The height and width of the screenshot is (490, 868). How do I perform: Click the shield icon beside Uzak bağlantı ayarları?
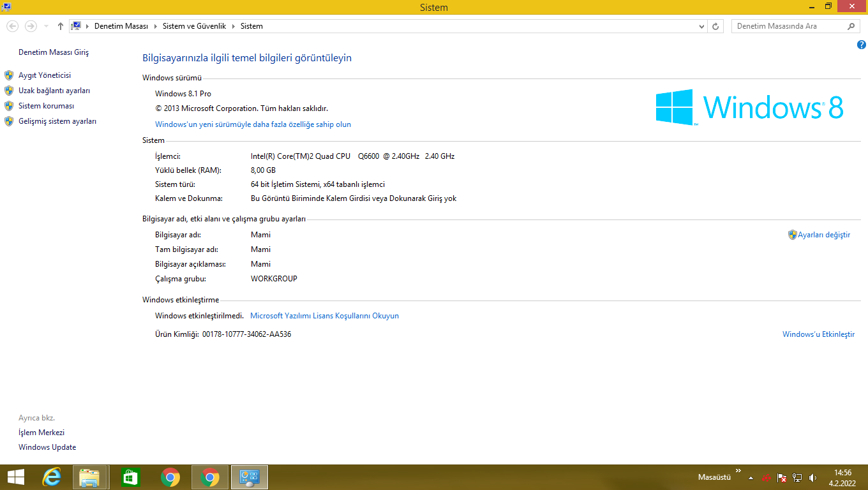9,91
